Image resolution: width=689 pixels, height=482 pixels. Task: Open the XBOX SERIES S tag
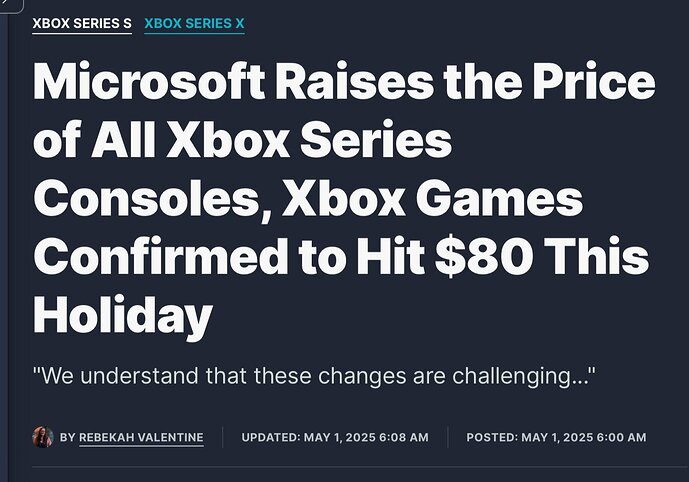click(x=82, y=23)
